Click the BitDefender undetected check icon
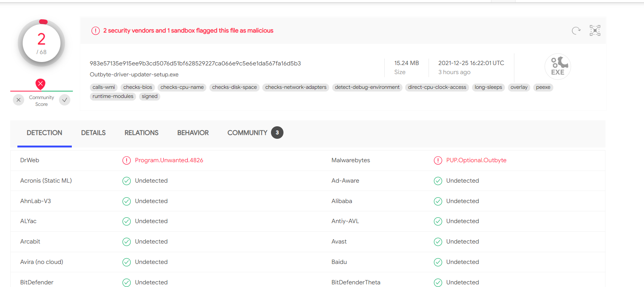This screenshot has height=287, width=644. (127, 282)
